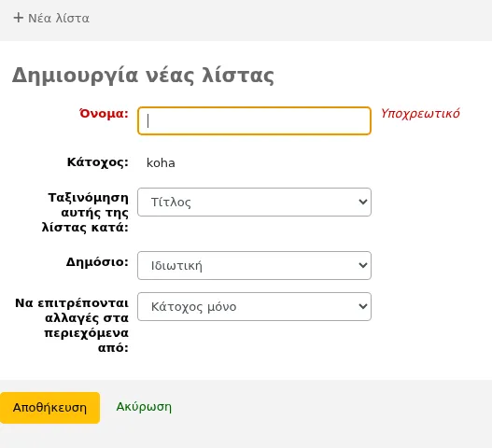The height and width of the screenshot is (448, 492).
Task: Click the plus icon beside Νέα λίστα
Action: tap(19, 18)
